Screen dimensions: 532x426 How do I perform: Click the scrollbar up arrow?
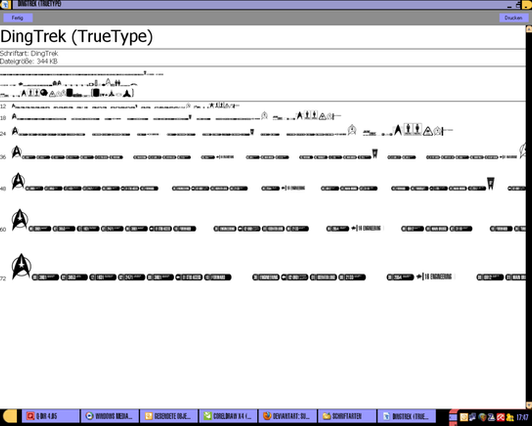[529, 29]
